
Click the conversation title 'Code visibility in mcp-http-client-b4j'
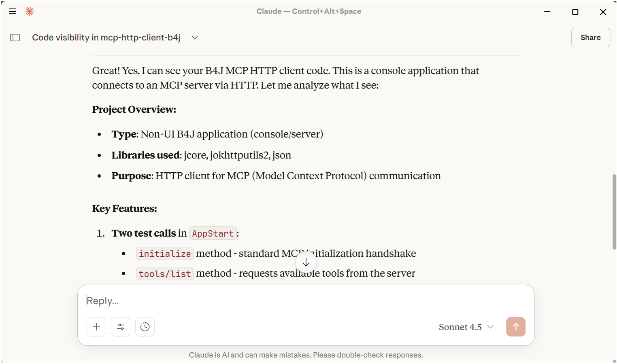tap(106, 38)
